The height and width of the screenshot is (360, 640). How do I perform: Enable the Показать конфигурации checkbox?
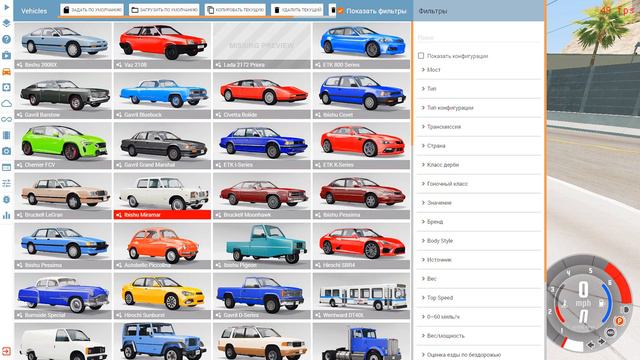click(421, 56)
